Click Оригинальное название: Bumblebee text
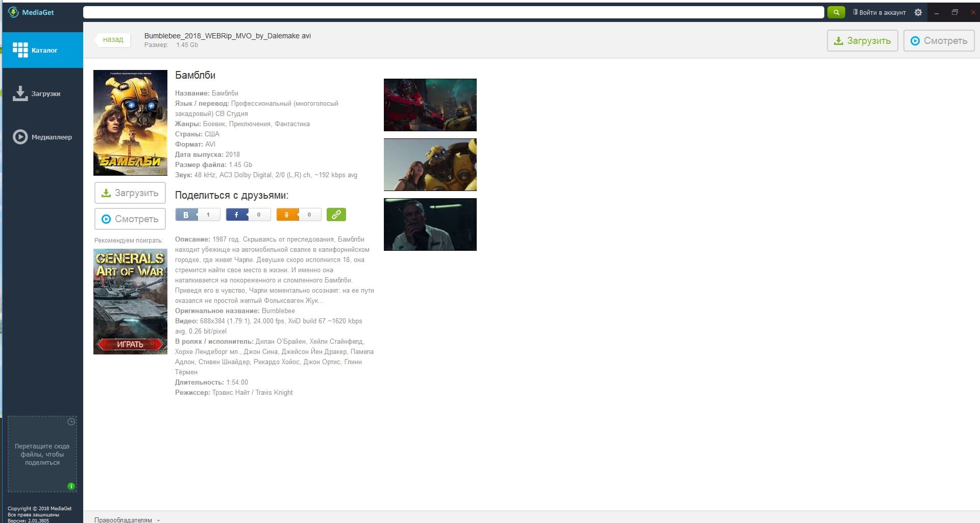This screenshot has width=980, height=523. click(x=235, y=311)
